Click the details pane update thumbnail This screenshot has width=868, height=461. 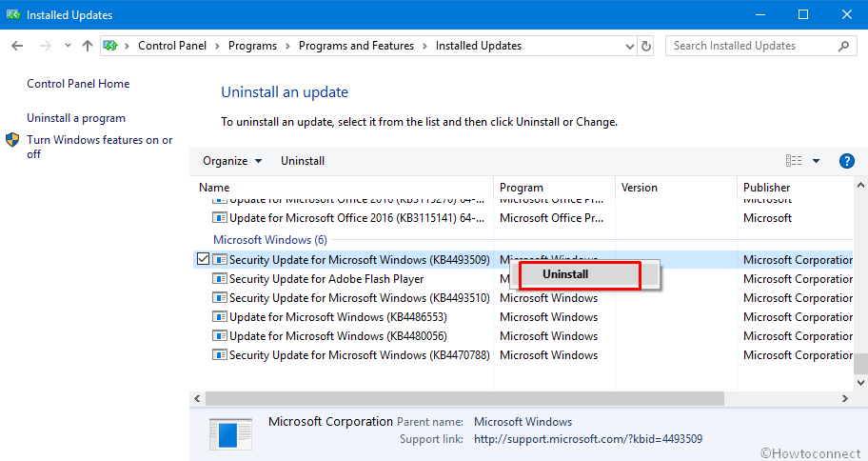pyautogui.click(x=231, y=433)
